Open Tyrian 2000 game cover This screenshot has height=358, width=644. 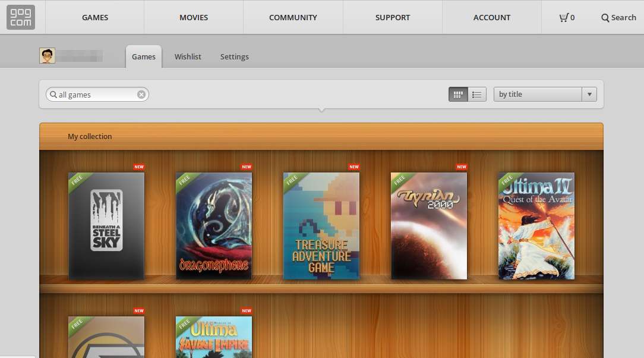coord(429,226)
